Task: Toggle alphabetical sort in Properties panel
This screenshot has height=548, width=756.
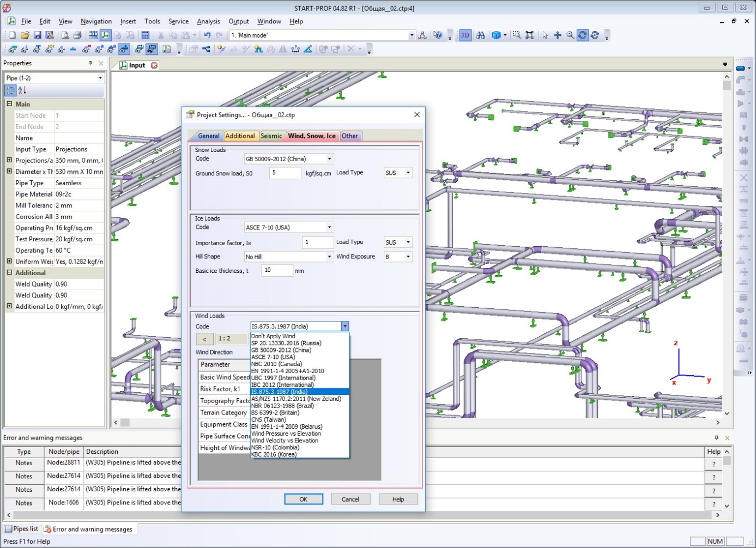Action: (22, 90)
